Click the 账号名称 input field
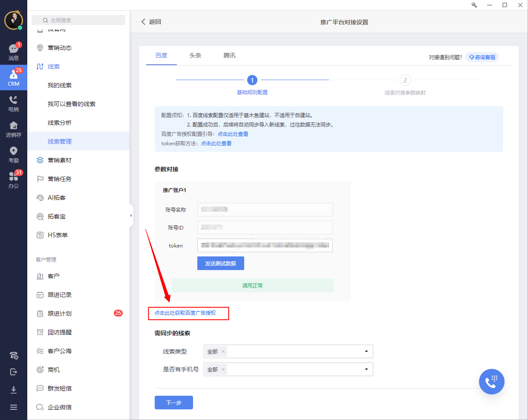The height and width of the screenshot is (420, 528). tap(265, 210)
